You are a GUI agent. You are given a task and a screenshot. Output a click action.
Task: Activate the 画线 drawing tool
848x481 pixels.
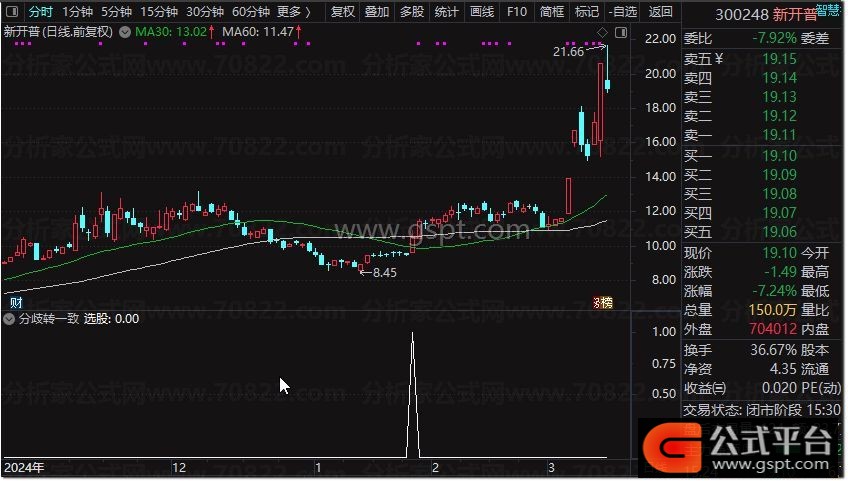coord(482,11)
